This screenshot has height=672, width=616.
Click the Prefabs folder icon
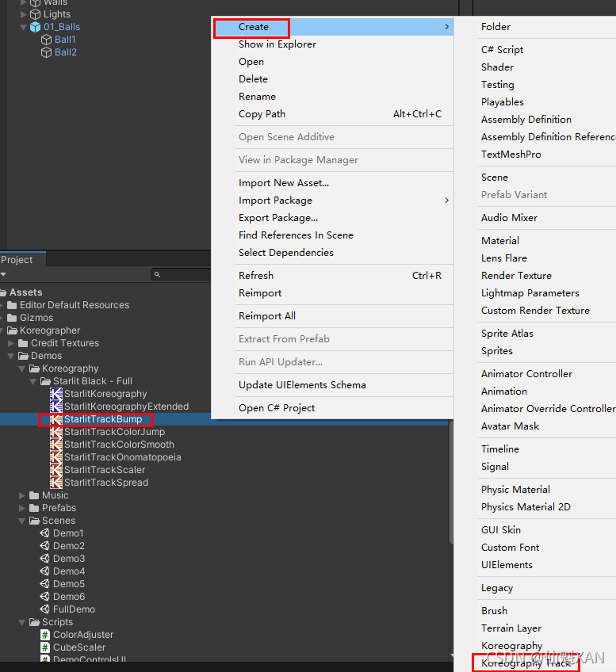(34, 508)
